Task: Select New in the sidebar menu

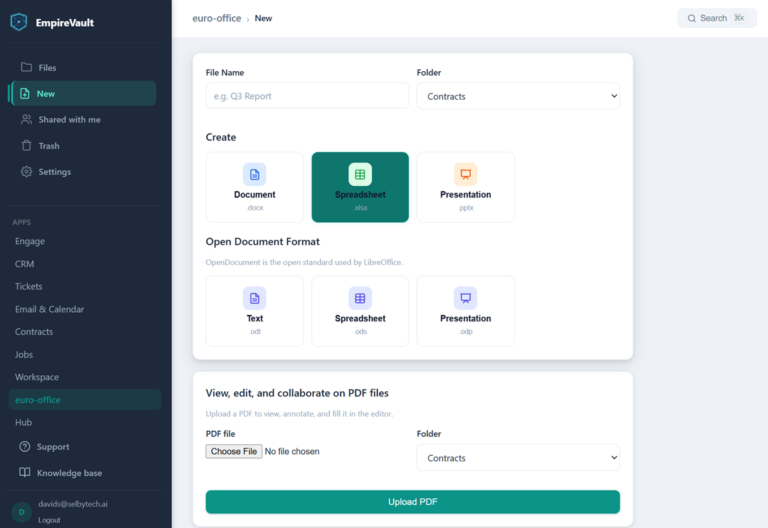Action: coord(83,94)
